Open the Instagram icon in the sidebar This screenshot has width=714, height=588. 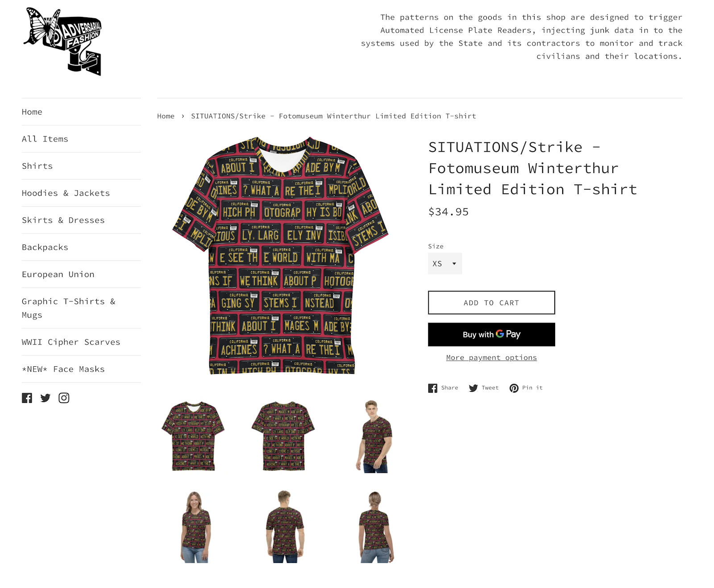[64, 398]
